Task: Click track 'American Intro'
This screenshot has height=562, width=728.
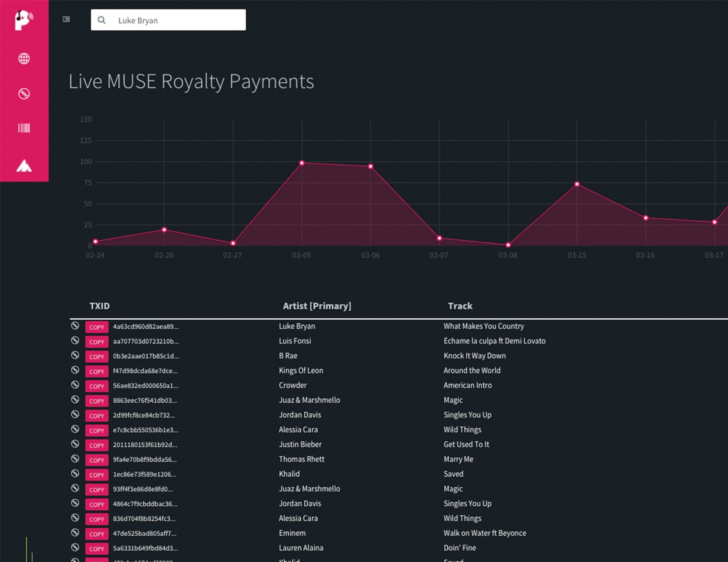Action: coord(468,385)
